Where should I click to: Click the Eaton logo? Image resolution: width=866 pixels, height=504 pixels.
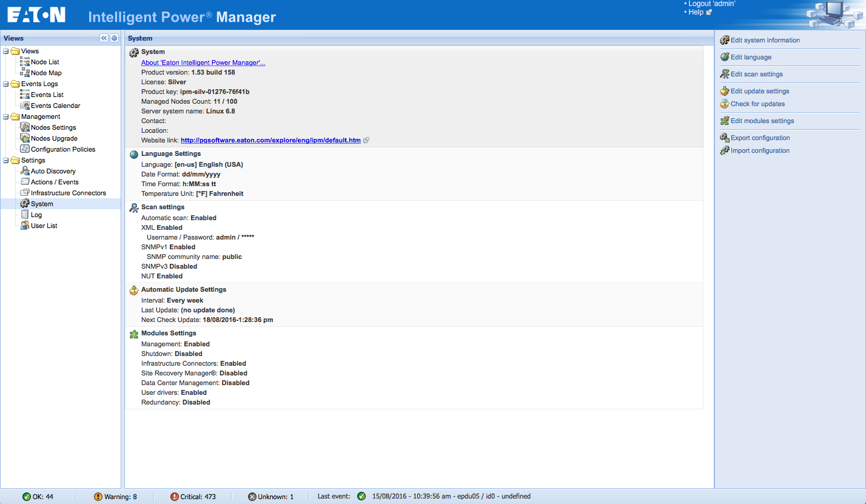(36, 15)
